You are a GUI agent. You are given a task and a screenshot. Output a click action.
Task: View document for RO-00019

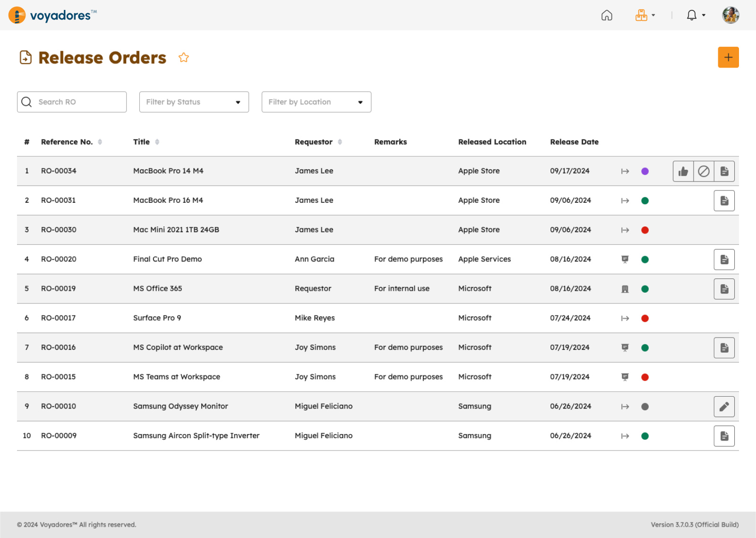pos(724,289)
